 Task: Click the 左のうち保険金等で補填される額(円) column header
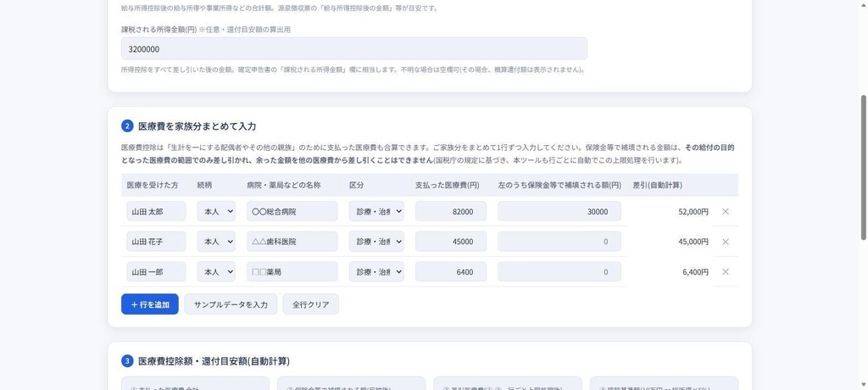[559, 185]
